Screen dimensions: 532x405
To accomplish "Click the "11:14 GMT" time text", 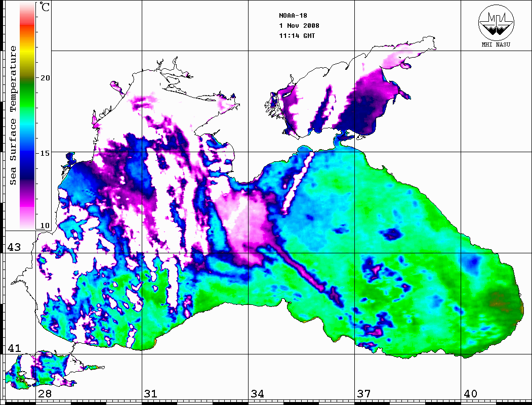I will pos(297,35).
